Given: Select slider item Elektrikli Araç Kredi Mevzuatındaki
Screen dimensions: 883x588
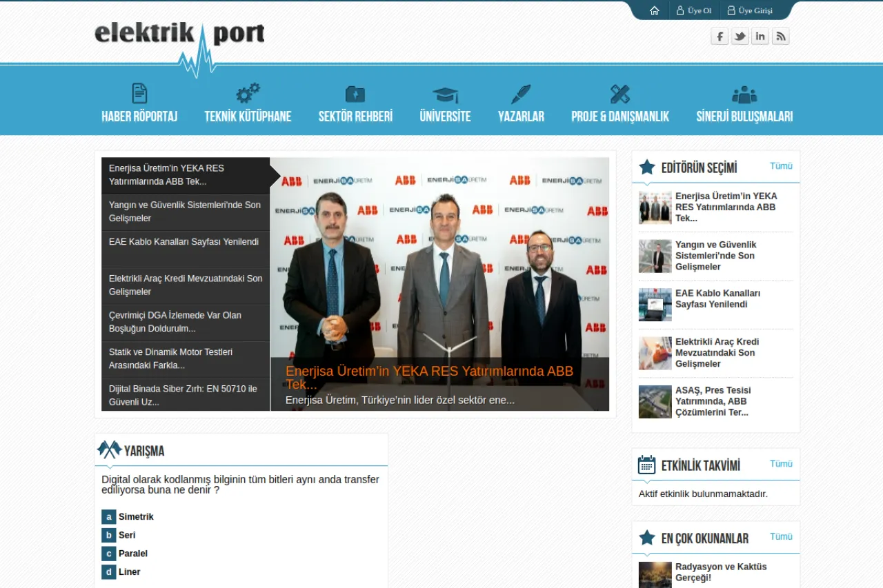Looking at the screenshot, I should pos(186,285).
